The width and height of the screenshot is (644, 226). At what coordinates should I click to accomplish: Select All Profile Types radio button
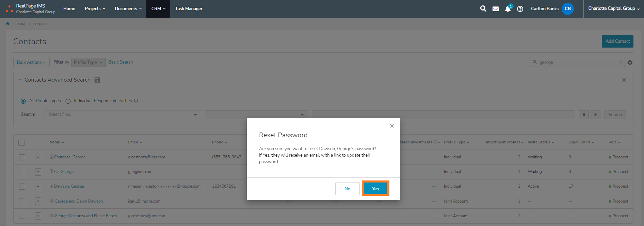[23, 101]
